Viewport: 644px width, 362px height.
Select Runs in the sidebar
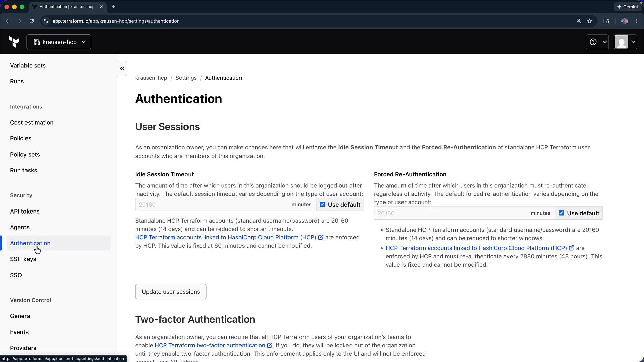coord(17,81)
